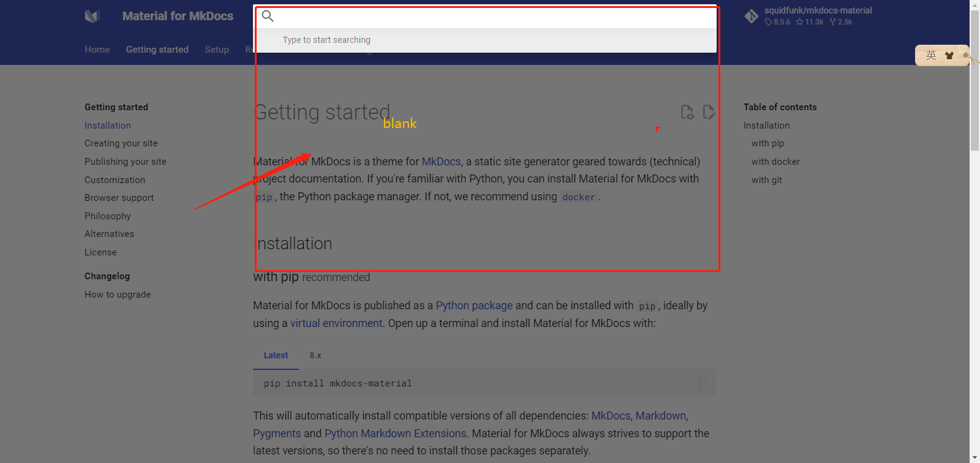
Task: Open Philosophy in the sidebar
Action: click(108, 216)
